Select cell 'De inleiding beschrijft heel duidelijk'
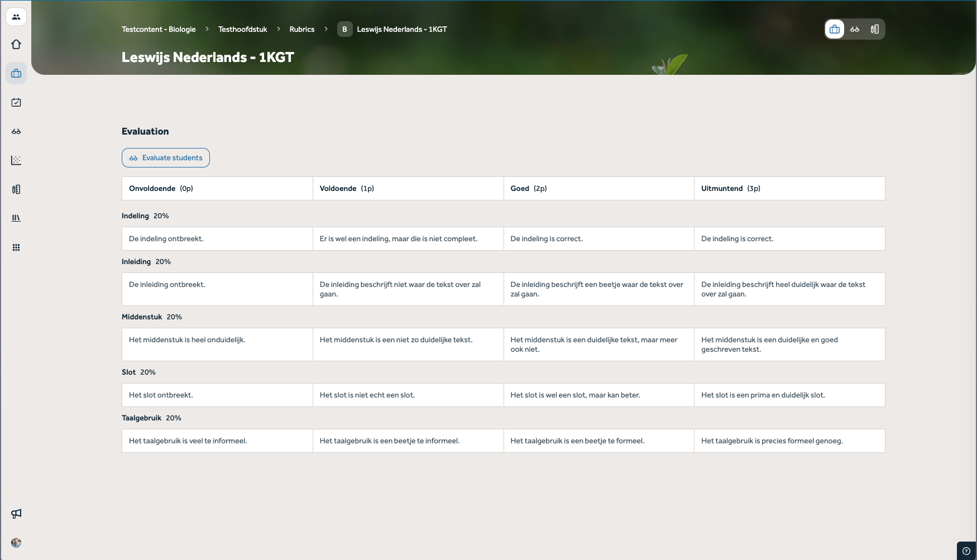The height and width of the screenshot is (560, 977). click(x=789, y=289)
